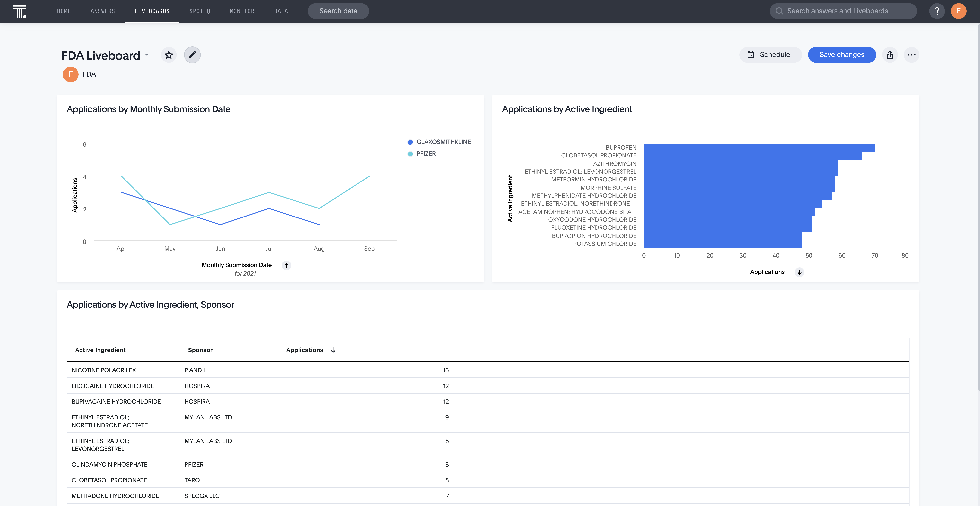Focus the Search answers and Liveboards field
The height and width of the screenshot is (506, 980).
(843, 11)
